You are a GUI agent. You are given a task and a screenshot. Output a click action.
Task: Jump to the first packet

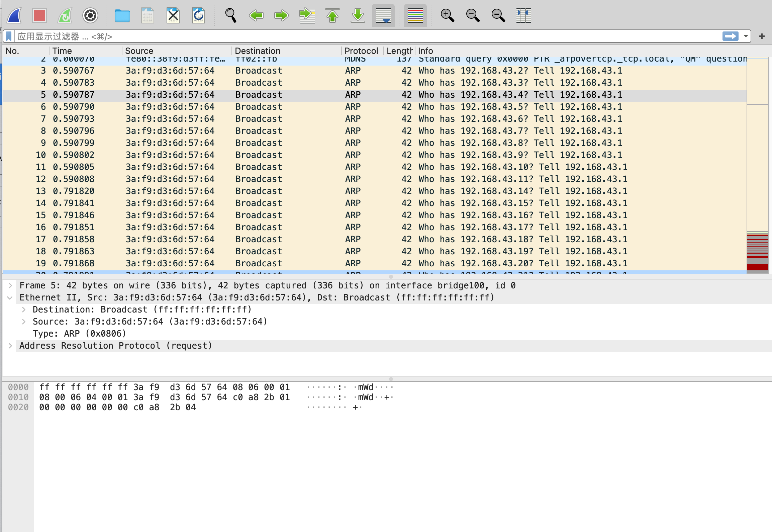(x=332, y=15)
